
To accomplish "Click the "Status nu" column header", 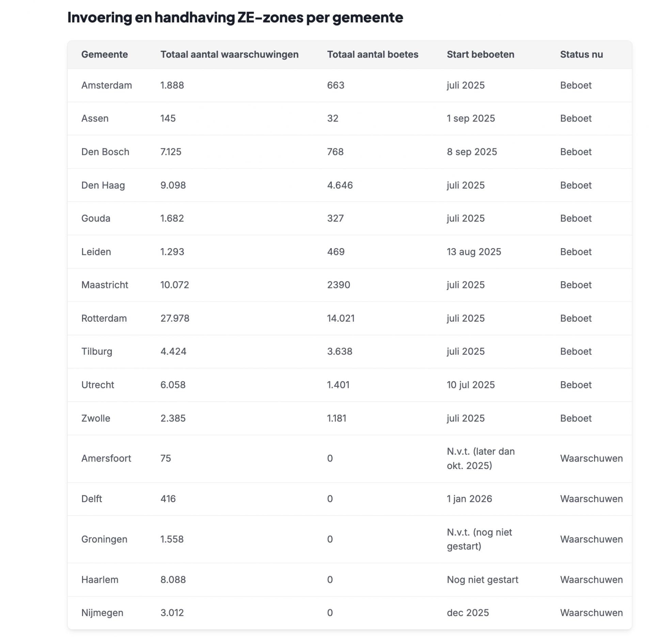I will tap(581, 54).
